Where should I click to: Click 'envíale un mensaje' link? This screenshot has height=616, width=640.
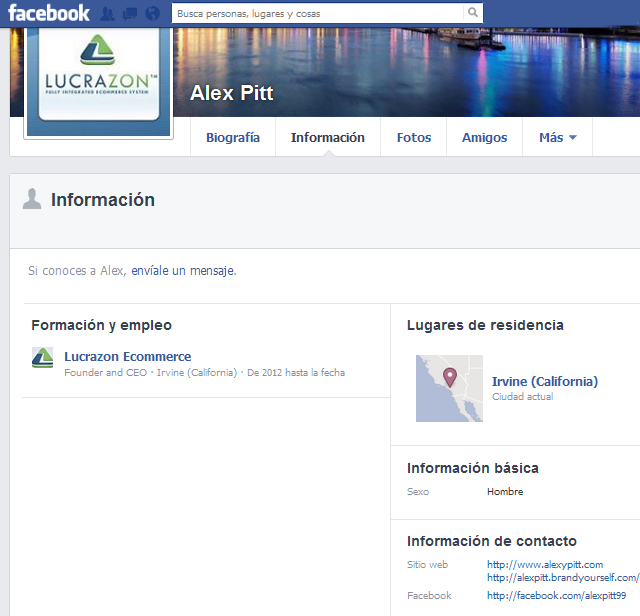(184, 271)
